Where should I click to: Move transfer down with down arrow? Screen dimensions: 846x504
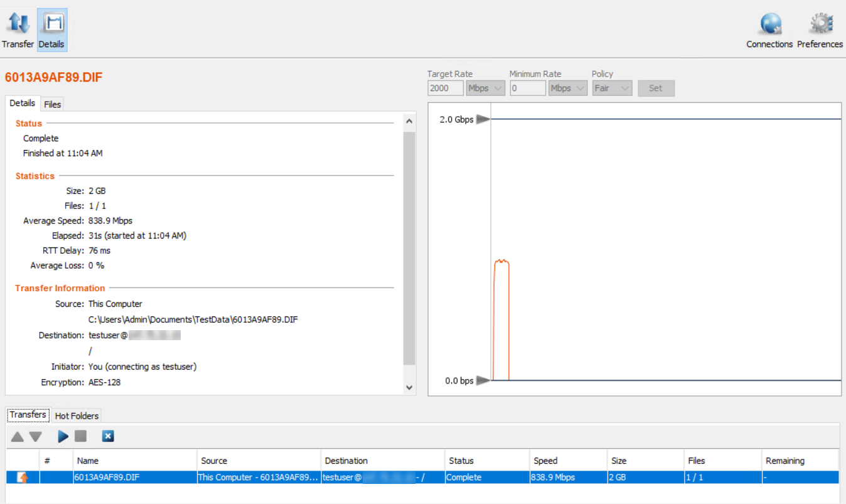(35, 436)
